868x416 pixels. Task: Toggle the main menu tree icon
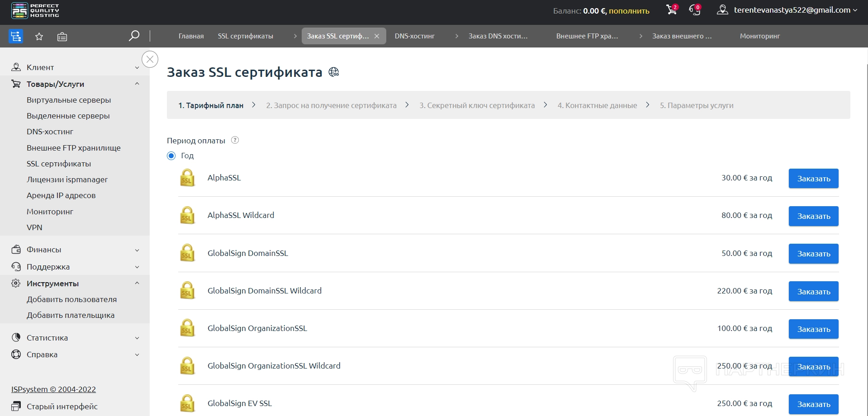[x=16, y=36]
